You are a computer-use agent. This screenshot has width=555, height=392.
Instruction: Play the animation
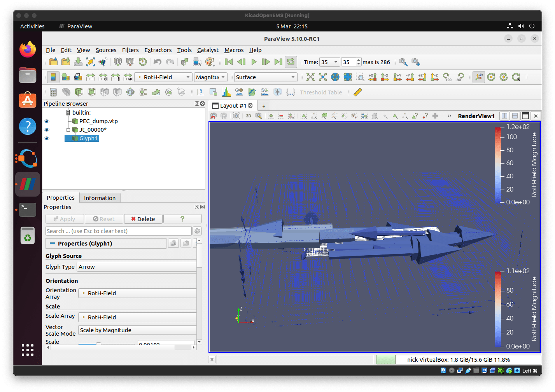(254, 62)
